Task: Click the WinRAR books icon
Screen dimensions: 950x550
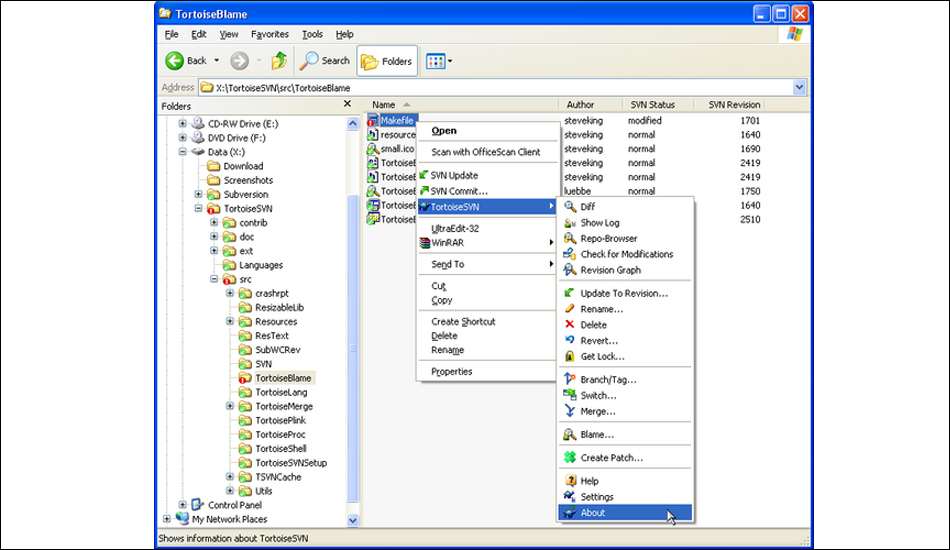Action: click(x=424, y=243)
